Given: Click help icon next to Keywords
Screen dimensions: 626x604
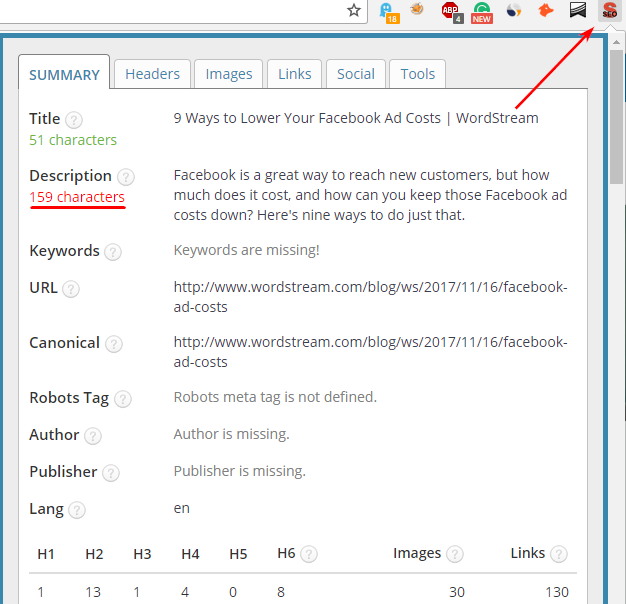Looking at the screenshot, I should pos(113,252).
